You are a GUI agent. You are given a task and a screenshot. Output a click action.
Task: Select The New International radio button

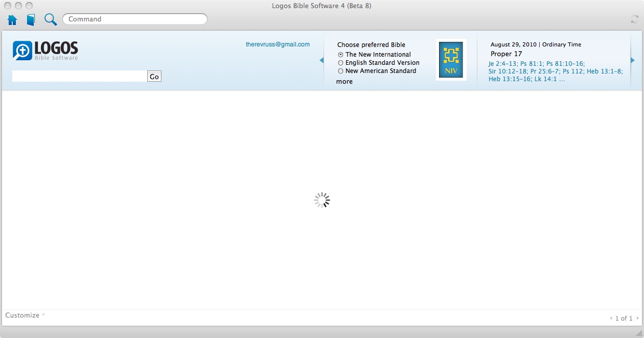click(340, 55)
